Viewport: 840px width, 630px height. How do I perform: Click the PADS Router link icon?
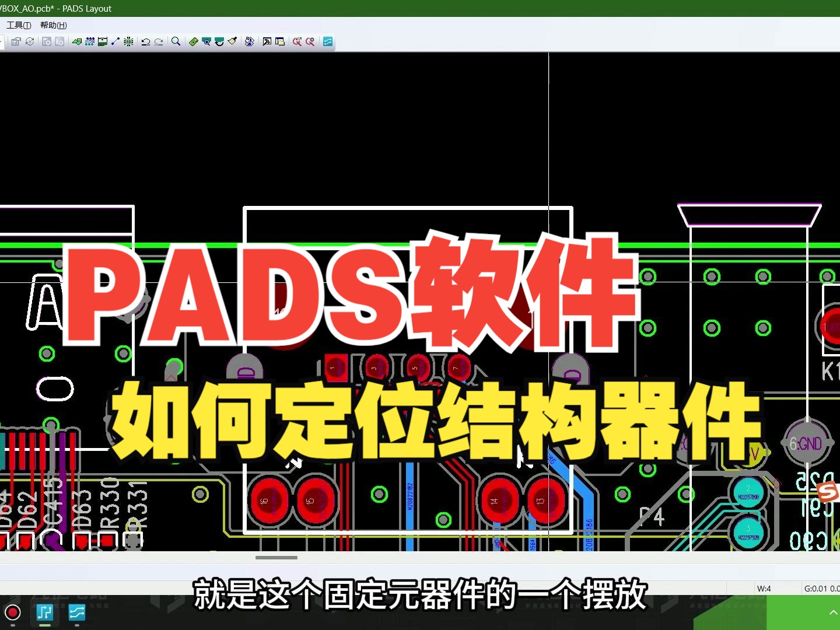[x=297, y=41]
